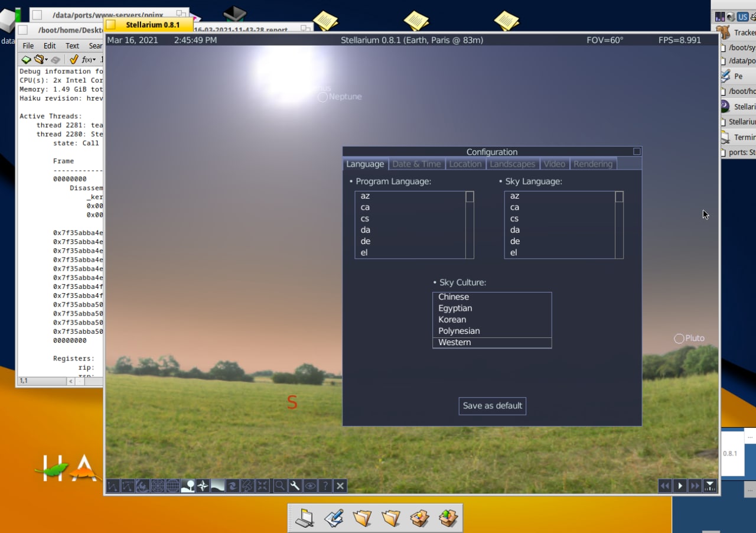Viewport: 756px width, 533px height.
Task: Switch to the Video tab
Action: [x=555, y=164]
